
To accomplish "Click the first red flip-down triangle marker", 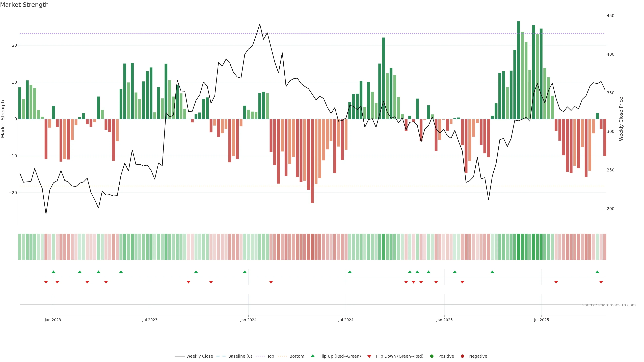I will tap(46, 282).
